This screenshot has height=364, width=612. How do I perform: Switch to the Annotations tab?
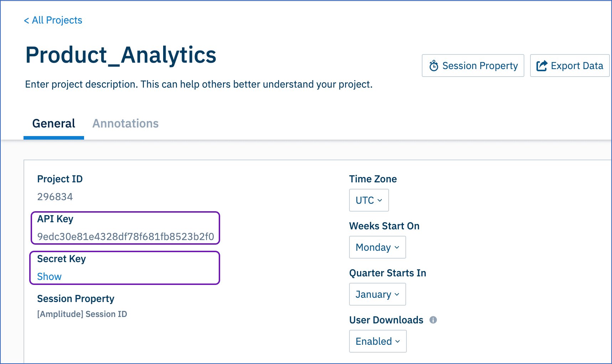click(125, 124)
